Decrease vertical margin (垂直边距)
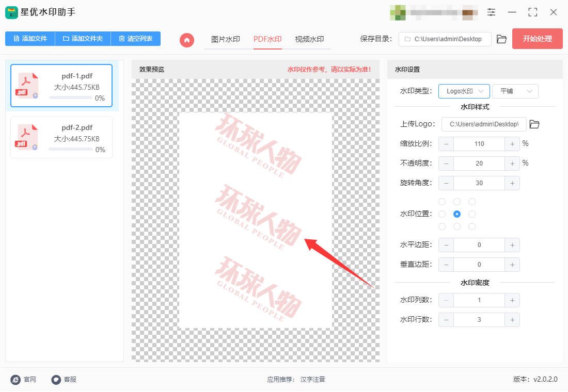 (446, 265)
